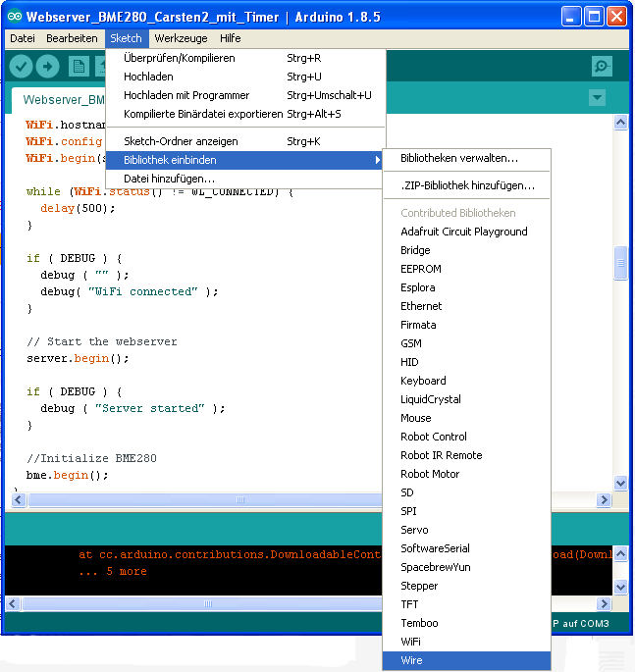635x672 pixels.
Task: Click the Sketch menu
Action: click(x=126, y=38)
